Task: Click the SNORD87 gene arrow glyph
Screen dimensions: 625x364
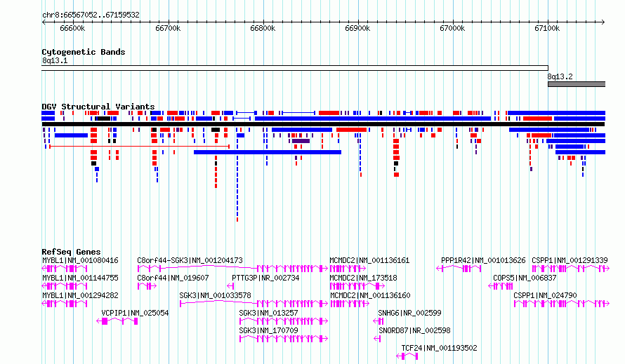Action: pyautogui.click(x=377, y=339)
